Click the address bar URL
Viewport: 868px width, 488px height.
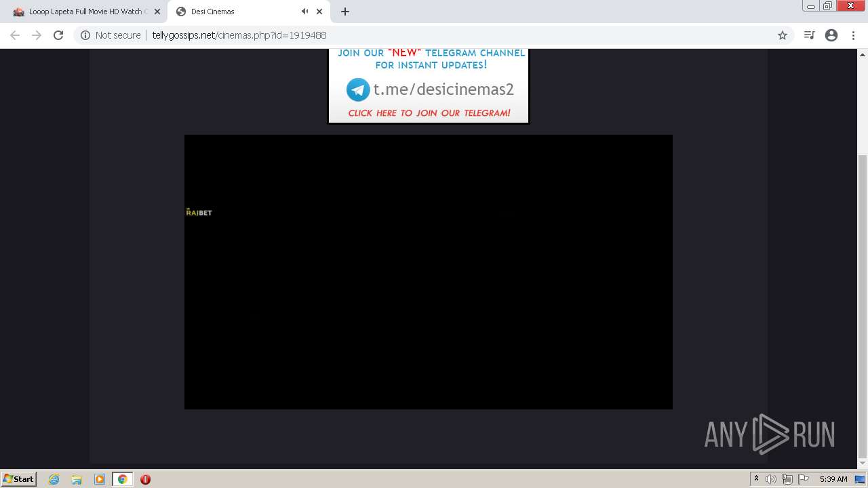239,35
